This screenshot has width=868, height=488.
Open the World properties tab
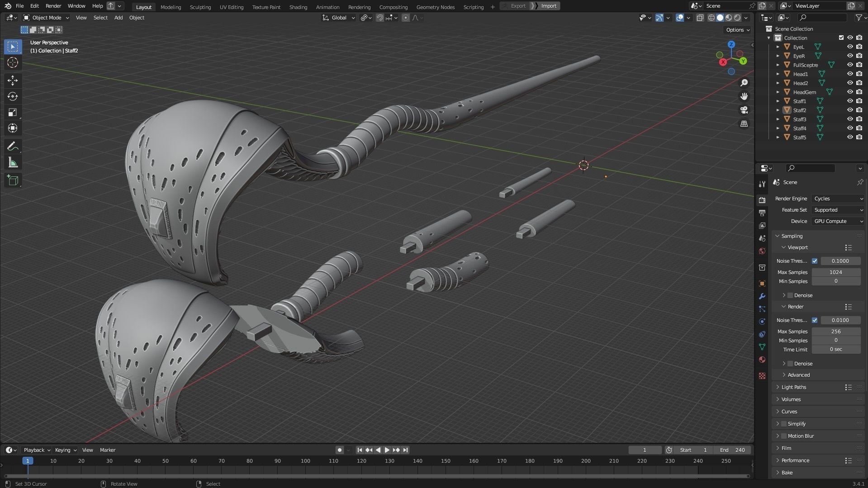coord(762,251)
